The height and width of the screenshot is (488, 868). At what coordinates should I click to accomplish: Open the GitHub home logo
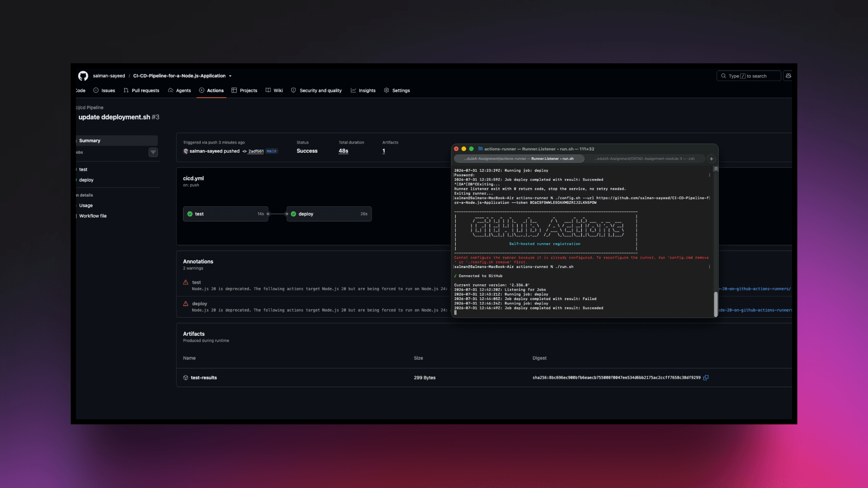(x=83, y=76)
